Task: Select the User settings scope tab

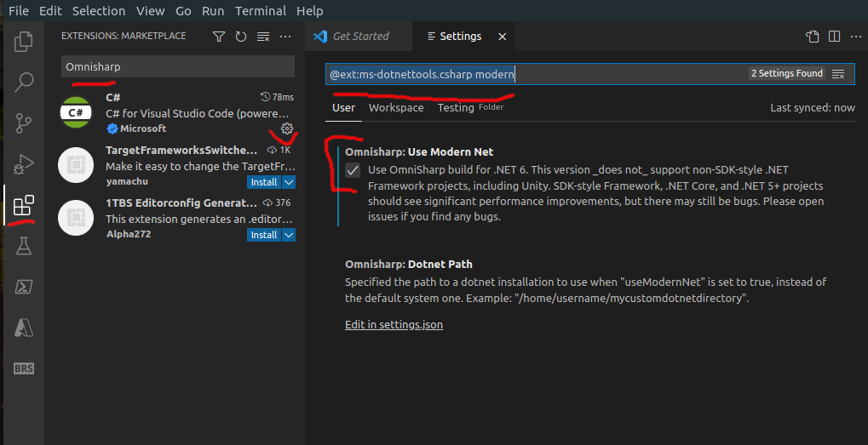Action: (x=343, y=108)
